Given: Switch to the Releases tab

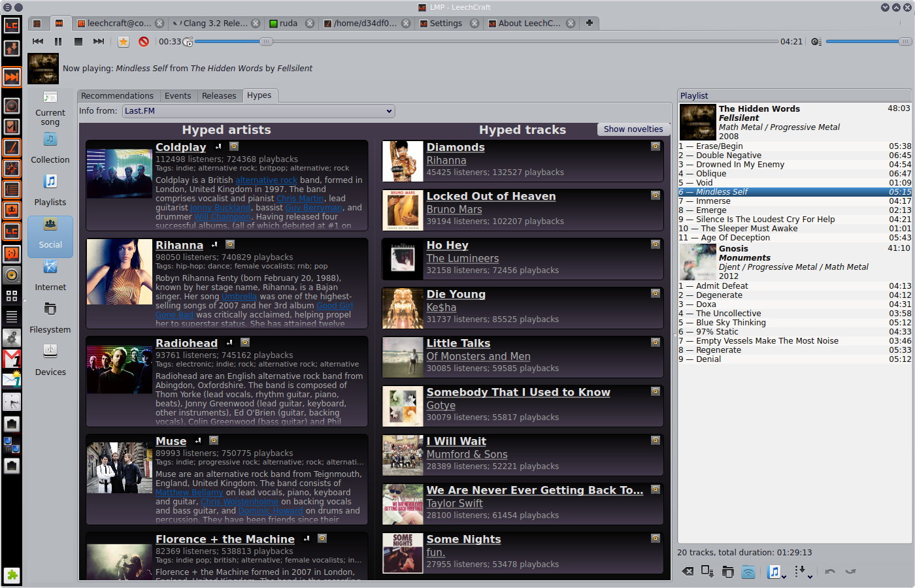Looking at the screenshot, I should pyautogui.click(x=219, y=96).
